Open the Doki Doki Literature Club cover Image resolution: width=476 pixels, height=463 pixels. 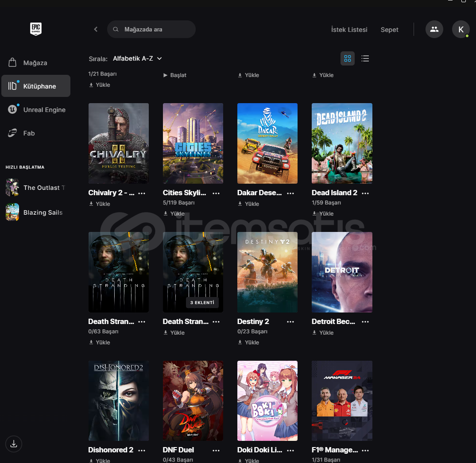pos(267,401)
